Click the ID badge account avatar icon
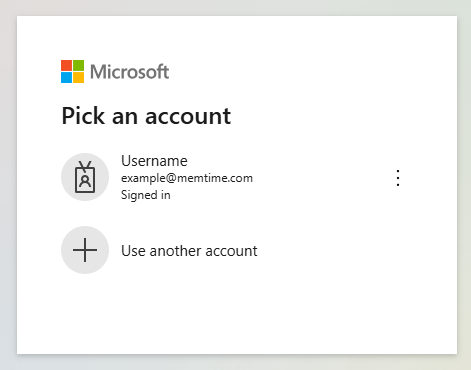This screenshot has width=471, height=370. 85,177
